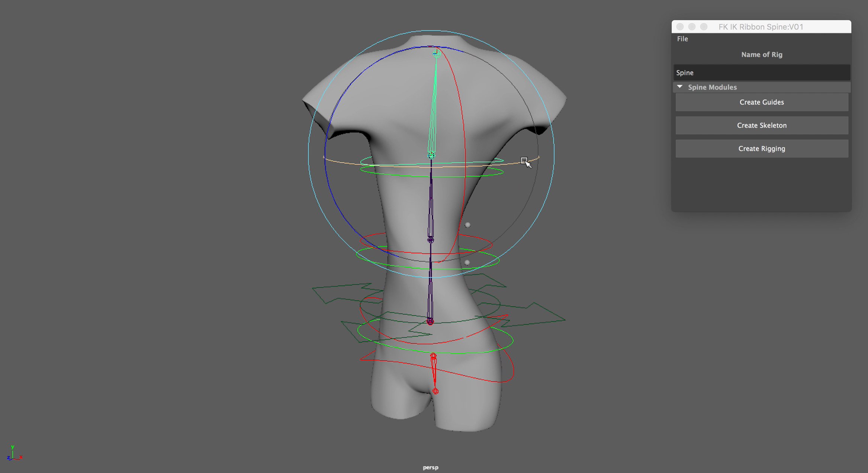This screenshot has width=868, height=473.
Task: Select the top cyan chest joint
Action: pos(436,54)
